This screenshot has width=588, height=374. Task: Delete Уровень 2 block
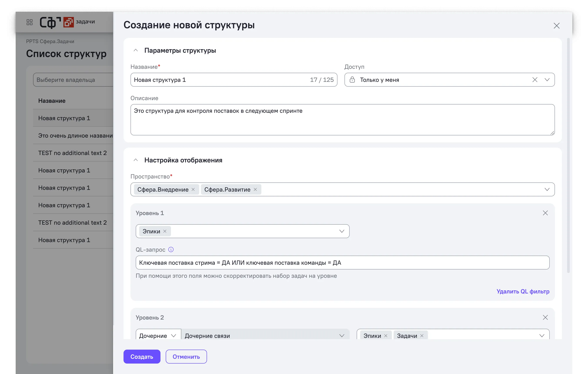(x=545, y=317)
